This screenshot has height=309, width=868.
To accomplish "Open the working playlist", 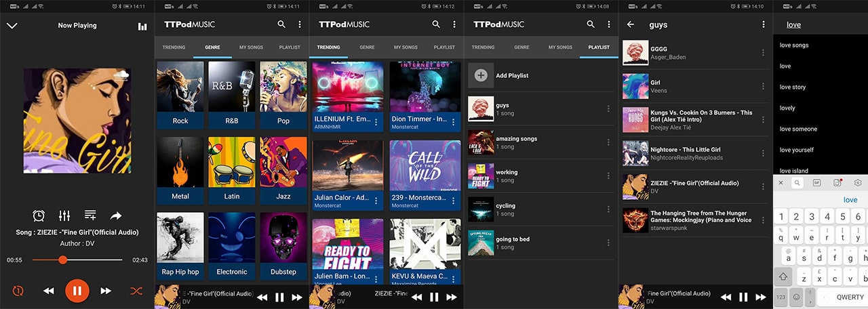I will click(x=540, y=176).
